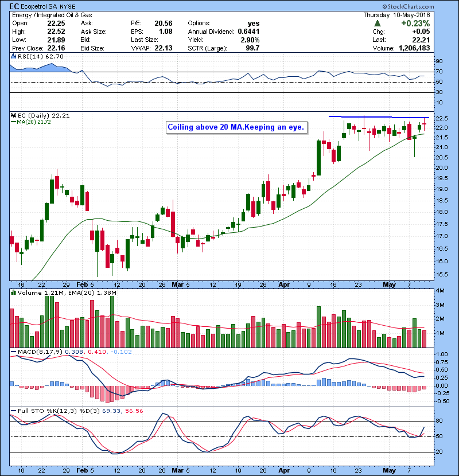Click the 4M volume axis label

coord(440,291)
